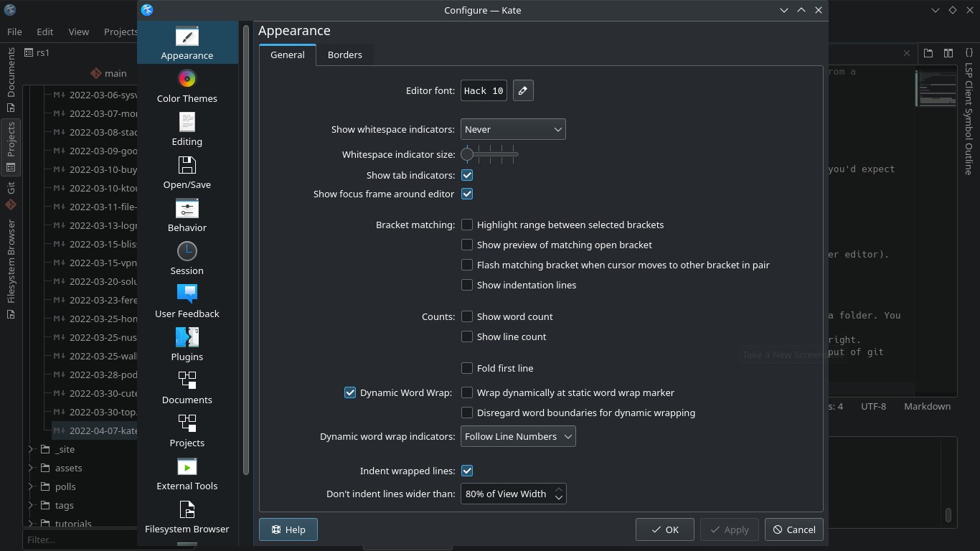Click the editor font edit pencil button
The width and height of the screenshot is (980, 551).
pyautogui.click(x=523, y=90)
